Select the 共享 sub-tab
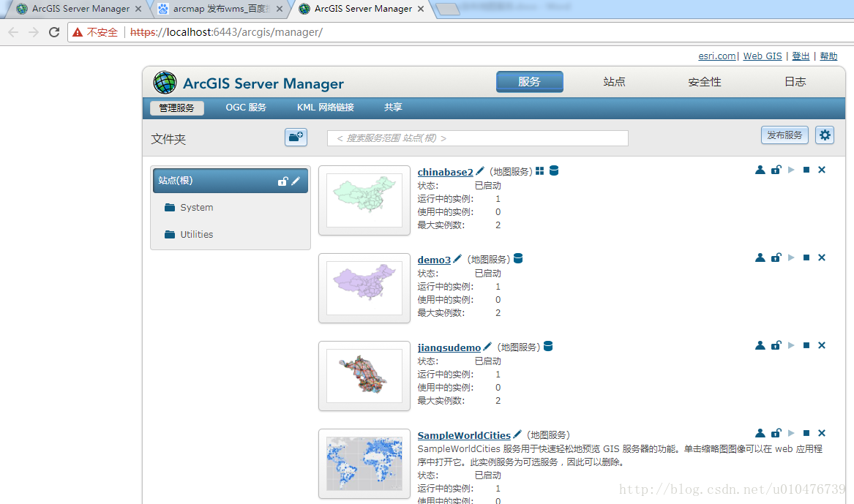Screen dimensions: 854x504 393,108
